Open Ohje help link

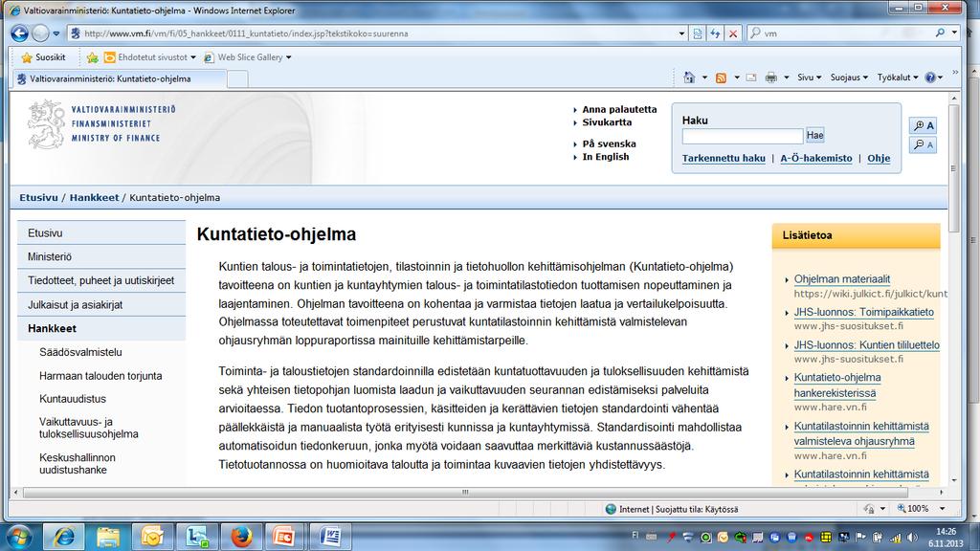(879, 159)
